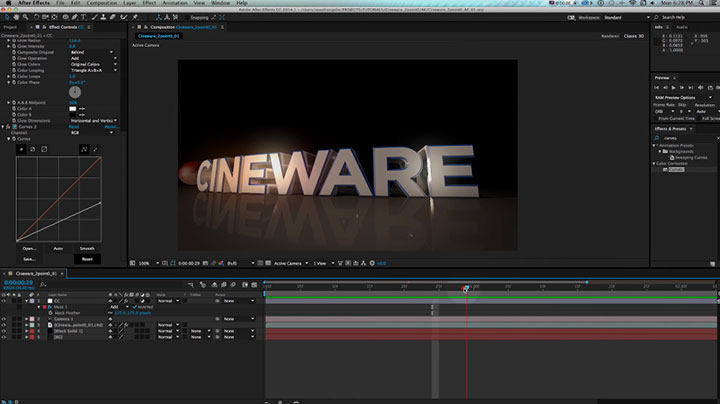Click the Effects & Presets search field
The width and height of the screenshot is (720, 404).
pyautogui.click(x=687, y=138)
